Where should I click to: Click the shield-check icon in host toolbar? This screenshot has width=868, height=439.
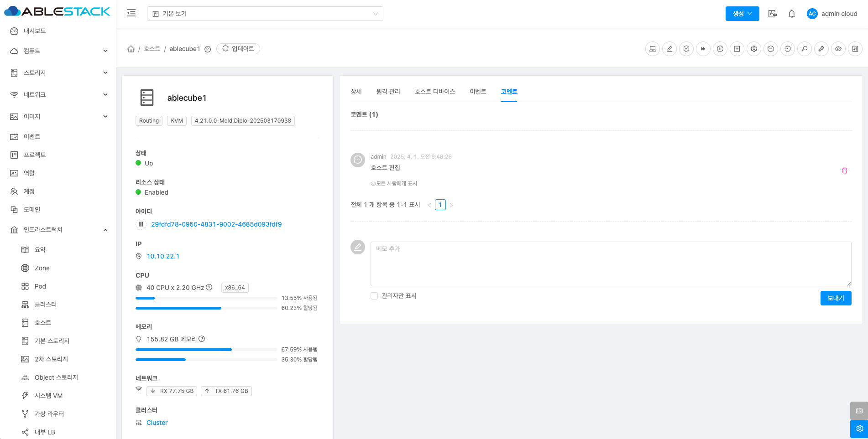686,49
